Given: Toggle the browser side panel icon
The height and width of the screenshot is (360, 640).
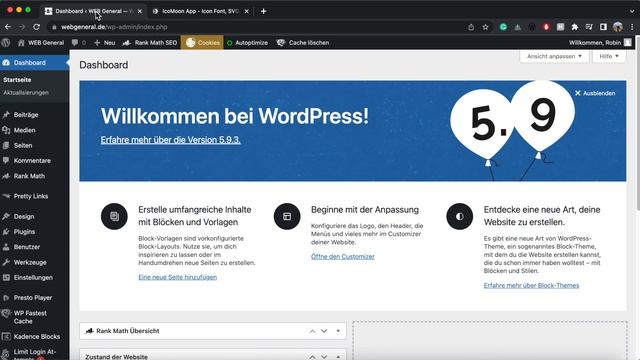Looking at the screenshot, I should point(603,27).
